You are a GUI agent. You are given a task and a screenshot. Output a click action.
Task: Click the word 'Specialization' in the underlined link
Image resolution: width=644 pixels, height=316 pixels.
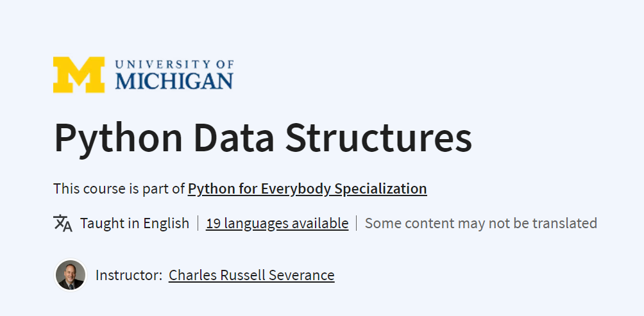click(381, 189)
